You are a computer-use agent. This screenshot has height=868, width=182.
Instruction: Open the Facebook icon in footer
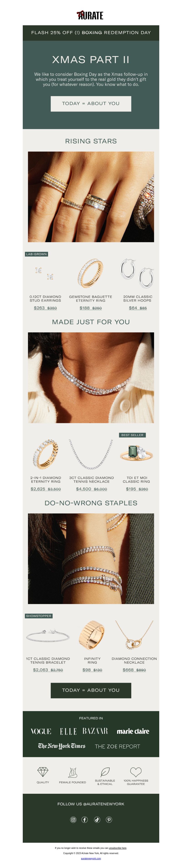[85, 819]
